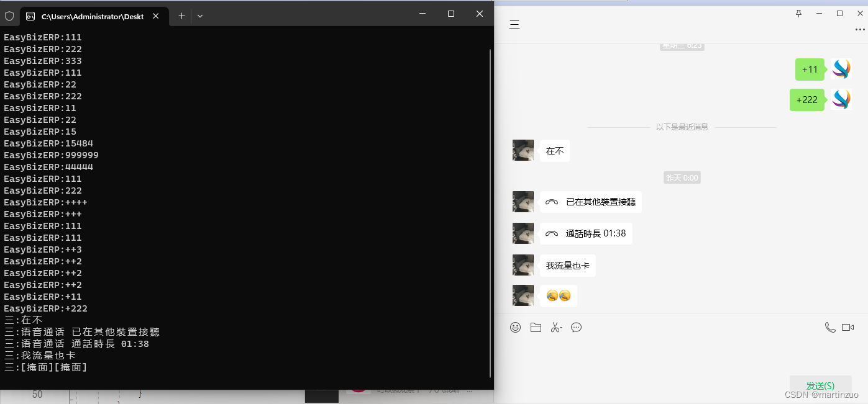Start a voice call with the phone icon

tap(830, 327)
